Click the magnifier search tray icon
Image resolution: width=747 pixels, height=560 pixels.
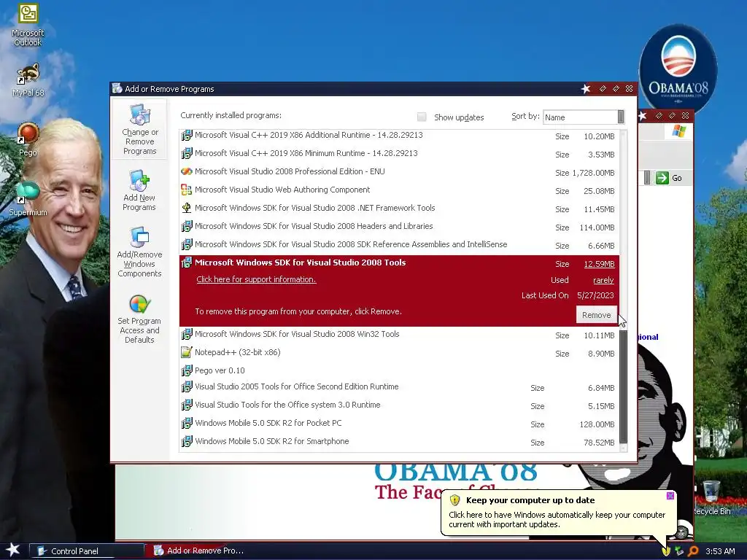[x=694, y=551]
